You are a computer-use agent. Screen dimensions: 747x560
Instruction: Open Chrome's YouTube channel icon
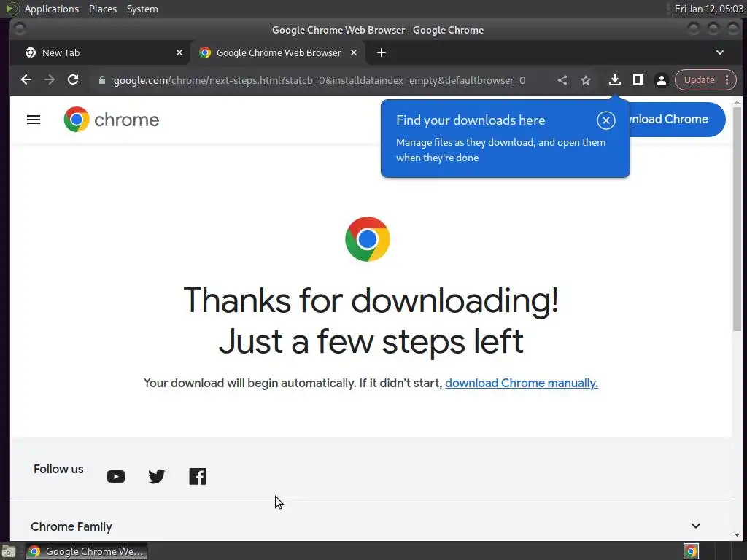(116, 477)
